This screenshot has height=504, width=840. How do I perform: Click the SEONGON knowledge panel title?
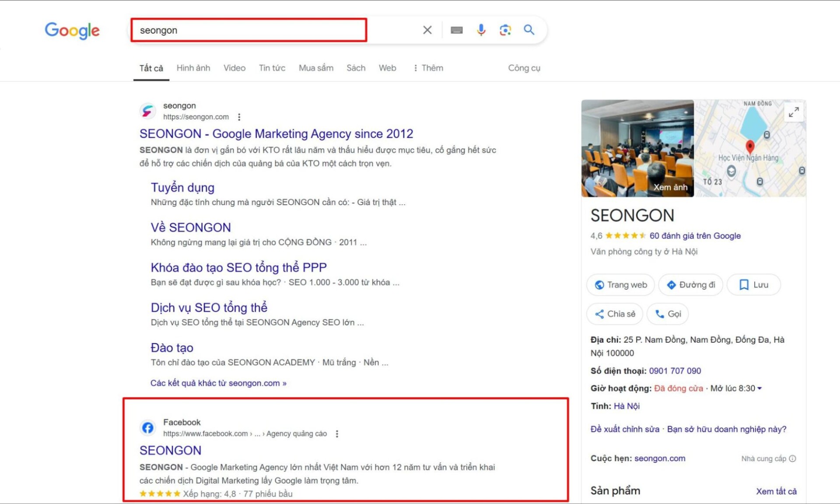point(632,215)
